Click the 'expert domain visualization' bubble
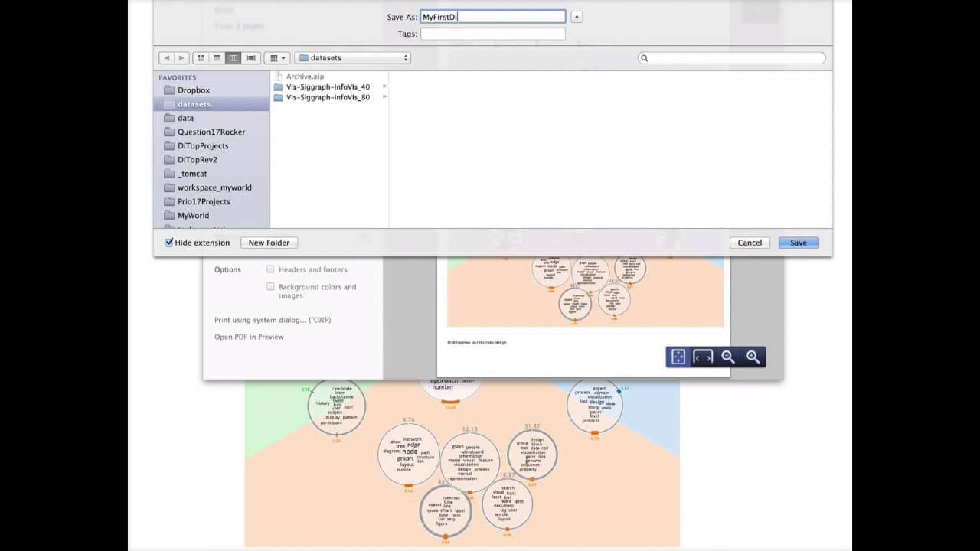This screenshot has height=551, width=980. tap(594, 406)
